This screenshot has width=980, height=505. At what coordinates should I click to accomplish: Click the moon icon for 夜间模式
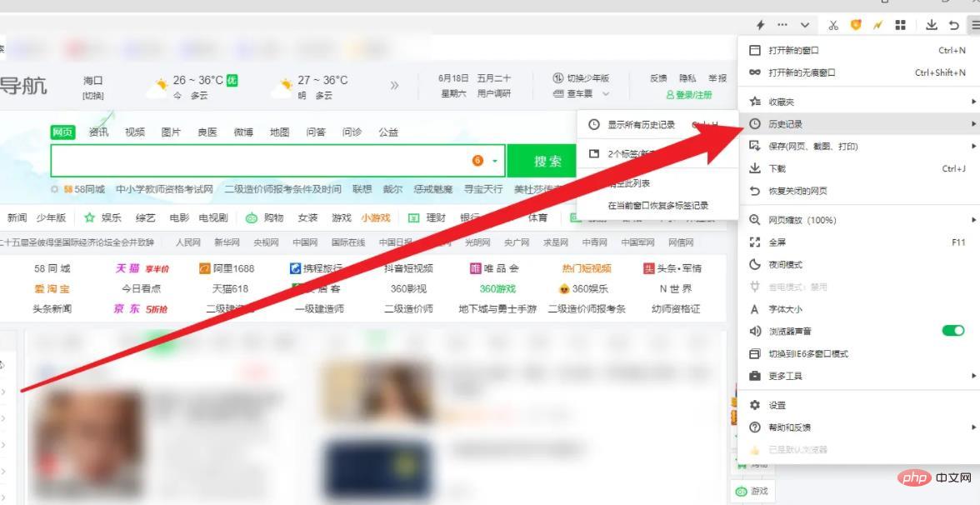tap(755, 264)
